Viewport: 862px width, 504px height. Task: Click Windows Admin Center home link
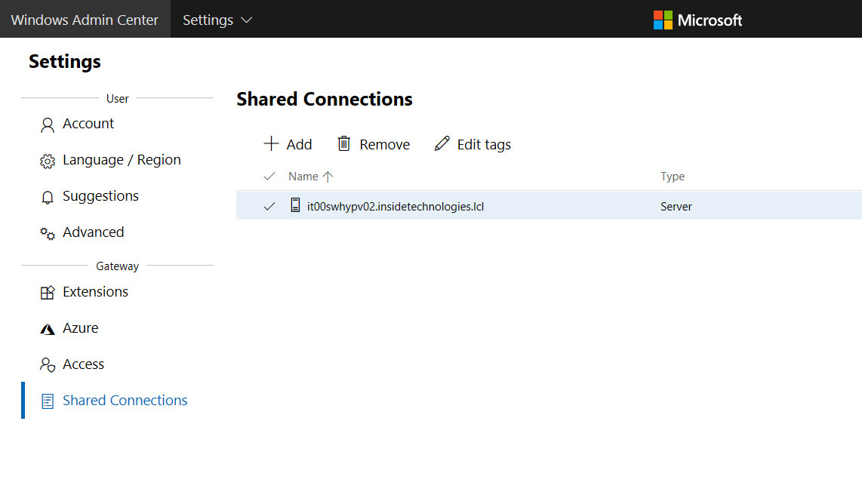tap(85, 20)
